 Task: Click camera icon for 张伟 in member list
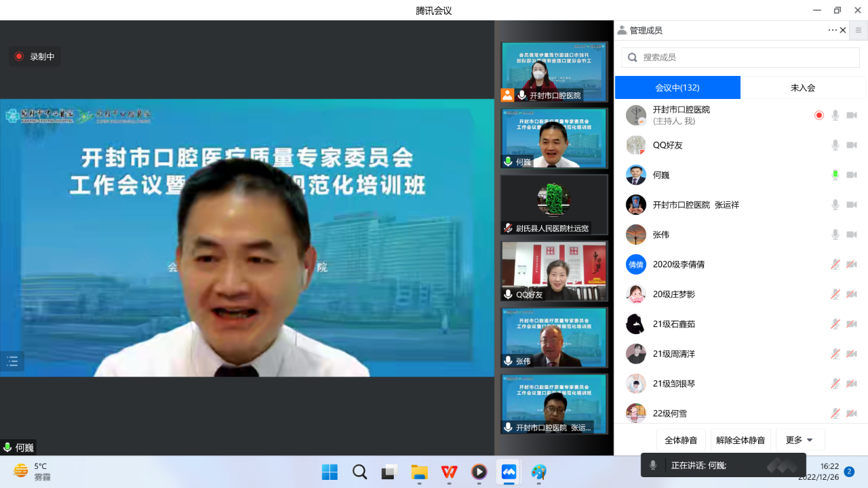point(852,235)
